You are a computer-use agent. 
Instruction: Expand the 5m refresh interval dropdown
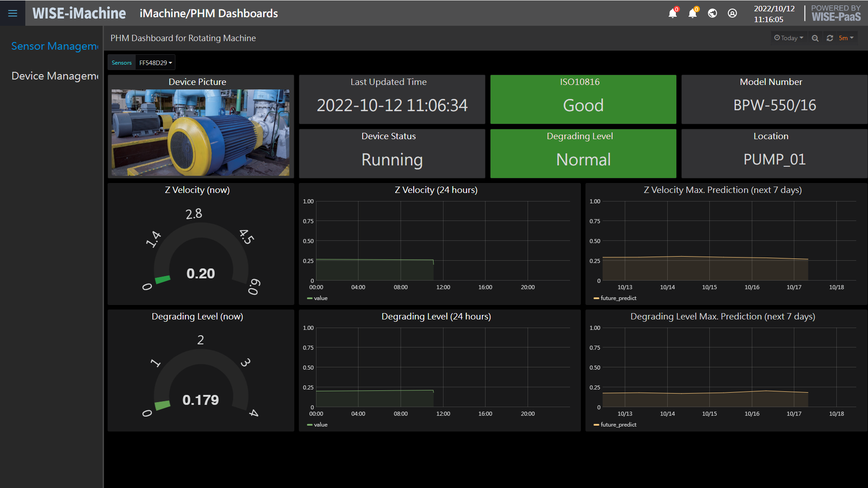(x=848, y=38)
